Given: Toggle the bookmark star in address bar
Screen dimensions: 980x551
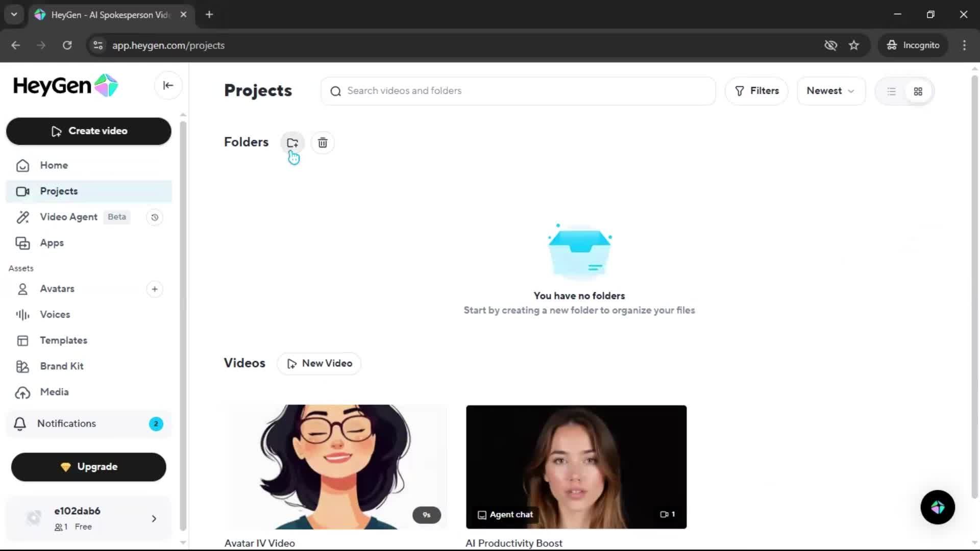Looking at the screenshot, I should 854,45.
